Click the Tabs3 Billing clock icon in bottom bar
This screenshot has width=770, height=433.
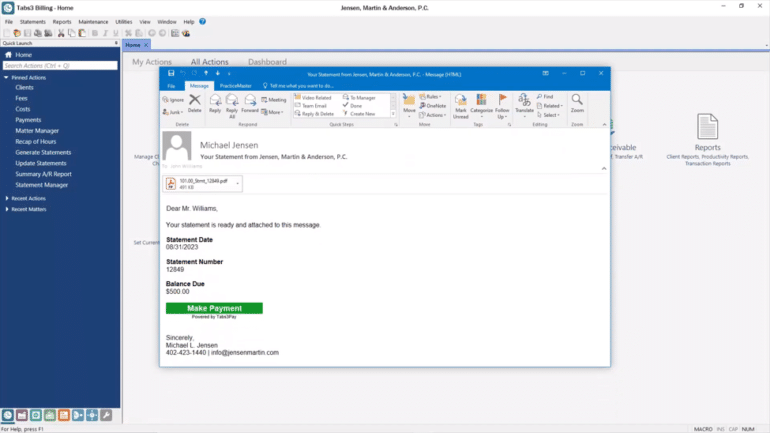pyautogui.click(x=7, y=415)
